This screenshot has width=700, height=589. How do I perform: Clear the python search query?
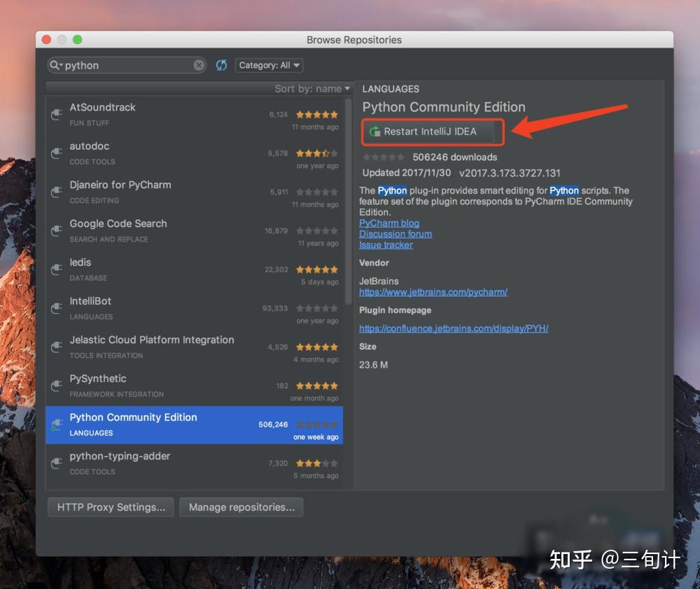[x=199, y=64]
